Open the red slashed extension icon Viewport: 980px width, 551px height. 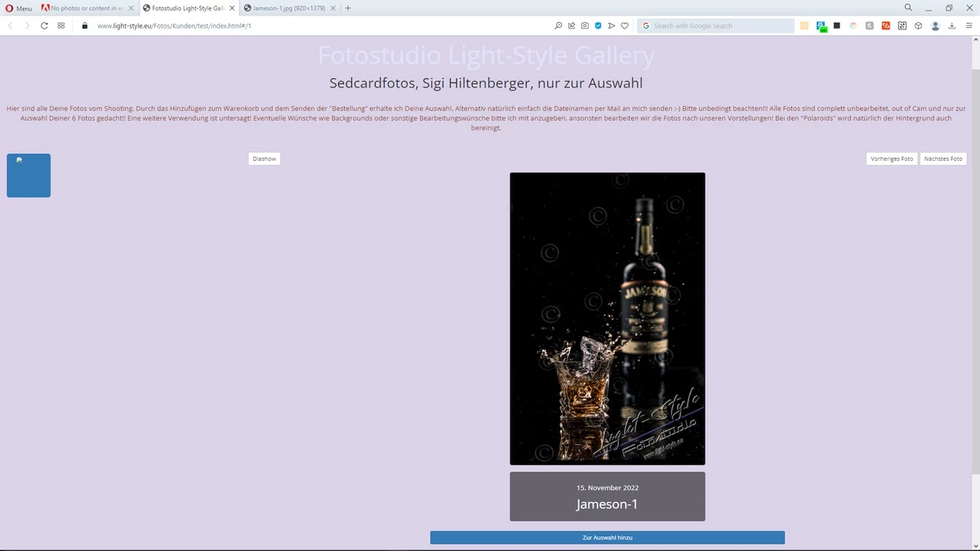[x=886, y=25]
